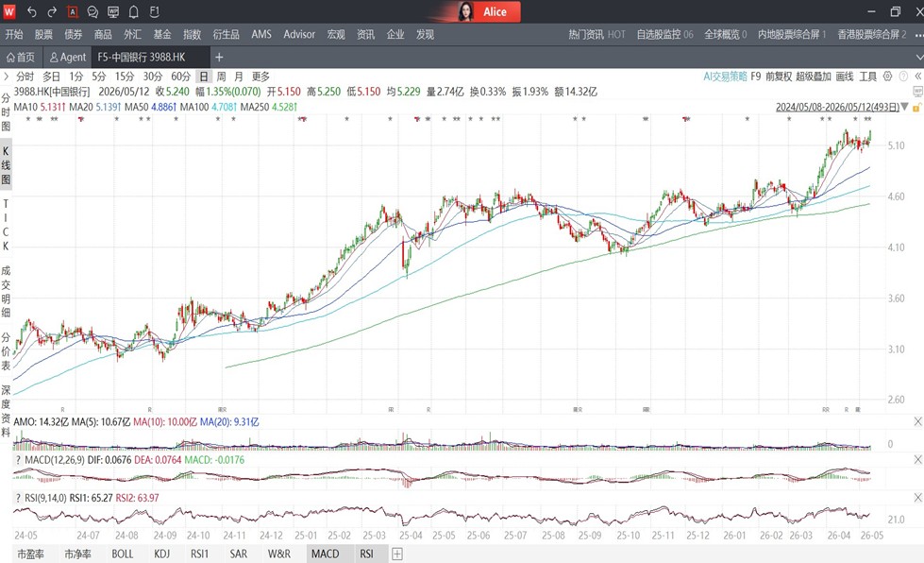
Task: Click the AI交易策略 link
Action: (x=725, y=77)
